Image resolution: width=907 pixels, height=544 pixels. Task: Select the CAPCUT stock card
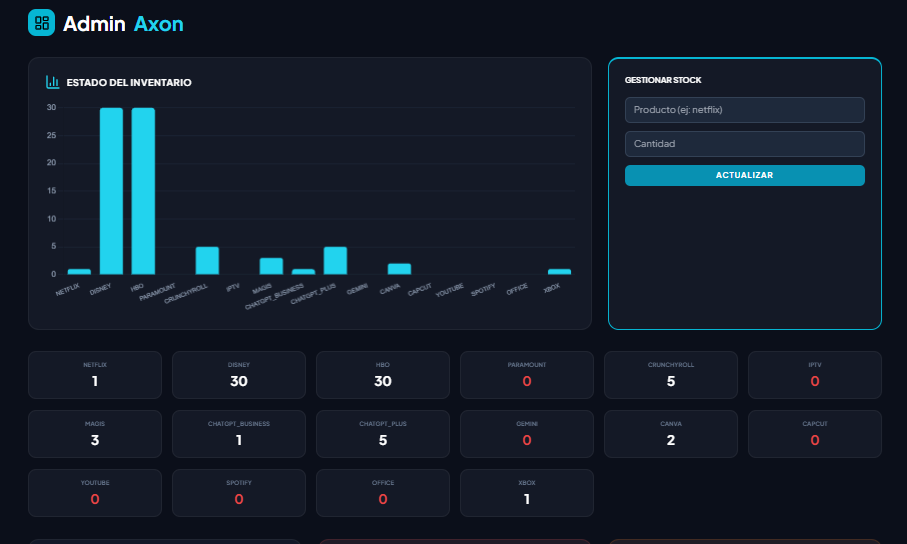815,434
